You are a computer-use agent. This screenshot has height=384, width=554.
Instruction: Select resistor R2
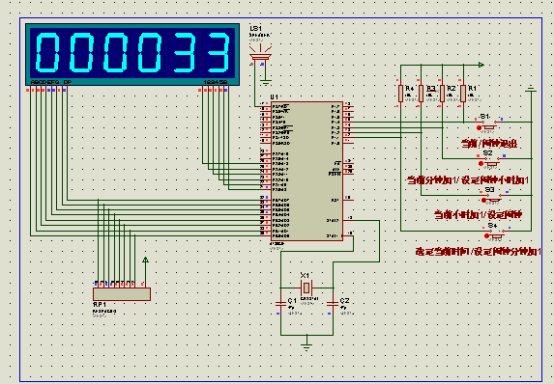click(442, 93)
